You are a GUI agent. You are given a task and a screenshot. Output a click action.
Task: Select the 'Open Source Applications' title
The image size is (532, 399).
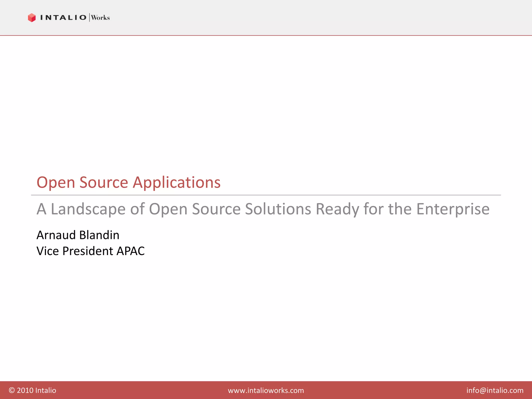click(128, 182)
